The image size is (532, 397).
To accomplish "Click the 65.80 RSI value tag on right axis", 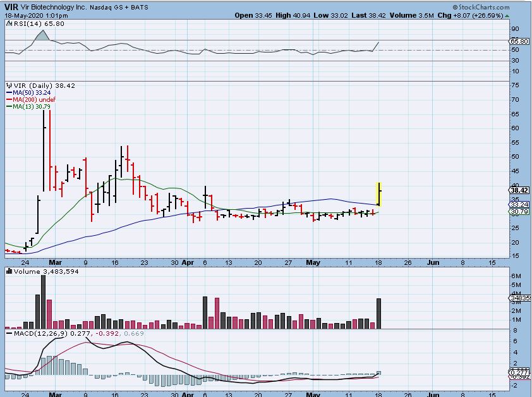I will coord(519,41).
